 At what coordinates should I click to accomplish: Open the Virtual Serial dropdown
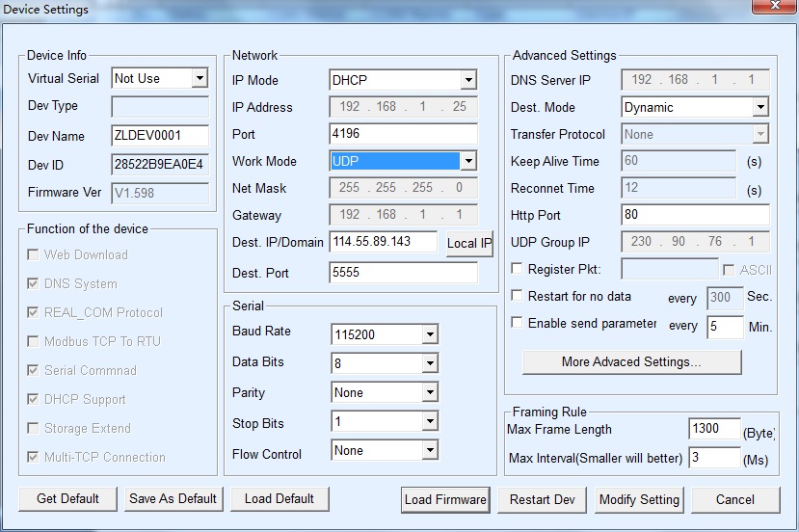pyautogui.click(x=200, y=78)
